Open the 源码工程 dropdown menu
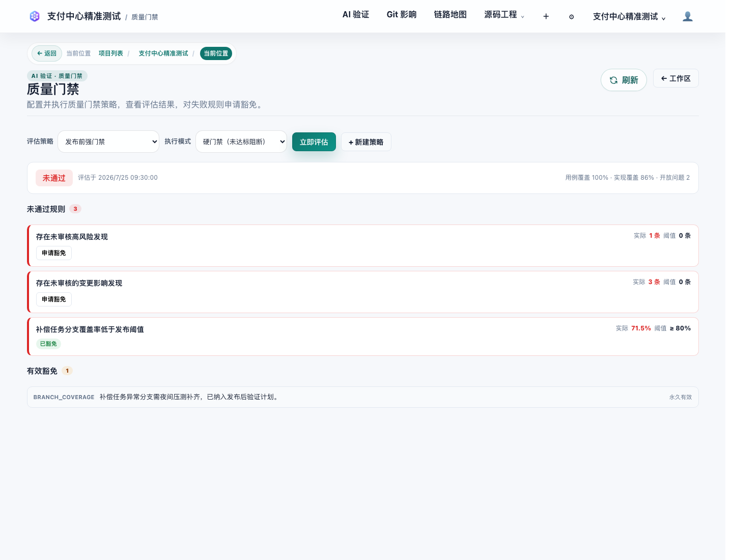The image size is (733, 560). click(504, 15)
